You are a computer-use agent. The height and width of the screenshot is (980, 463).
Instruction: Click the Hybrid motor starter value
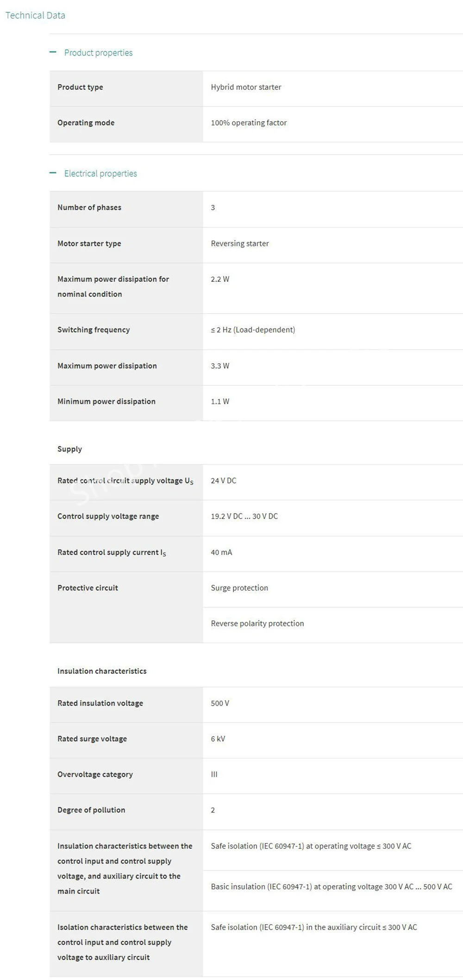(x=246, y=87)
